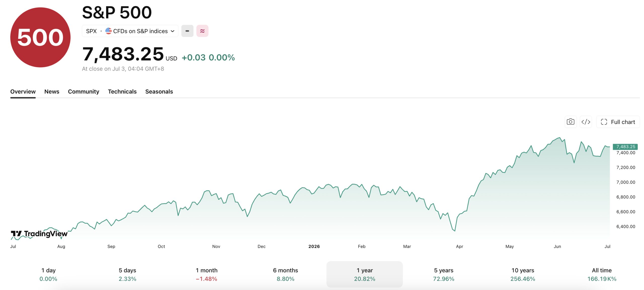The width and height of the screenshot is (644, 290).
Task: Click the Mar label on the time axis
Action: tap(407, 246)
